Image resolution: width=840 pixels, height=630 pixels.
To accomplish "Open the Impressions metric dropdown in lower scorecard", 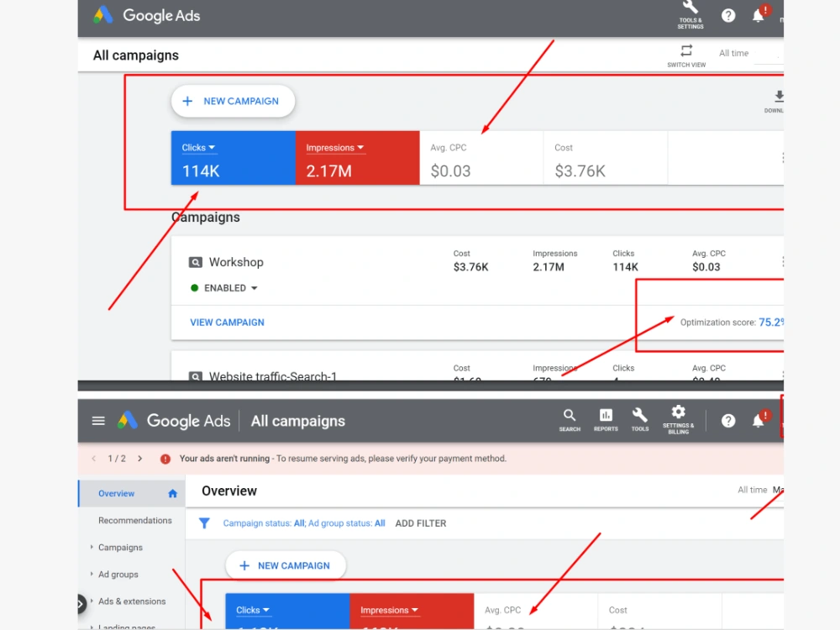I will tap(390, 610).
